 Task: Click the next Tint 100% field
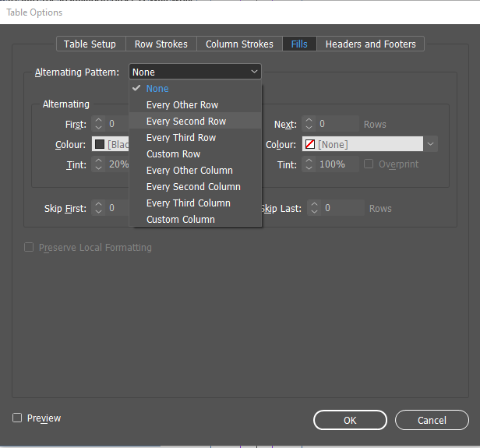(337, 164)
